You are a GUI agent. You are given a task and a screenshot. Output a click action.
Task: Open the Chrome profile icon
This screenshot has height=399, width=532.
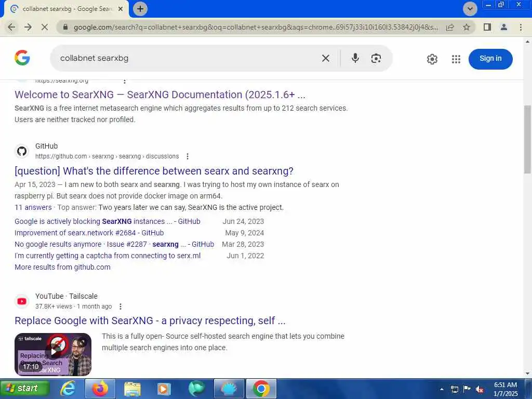[504, 27]
